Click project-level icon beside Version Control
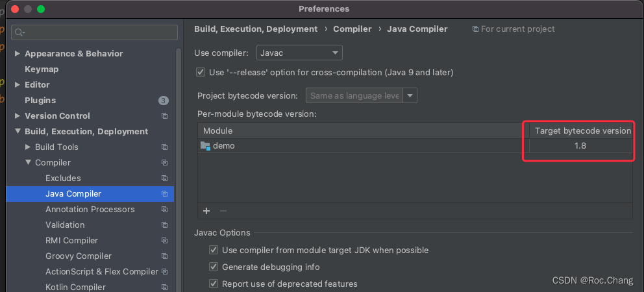 pyautogui.click(x=164, y=116)
